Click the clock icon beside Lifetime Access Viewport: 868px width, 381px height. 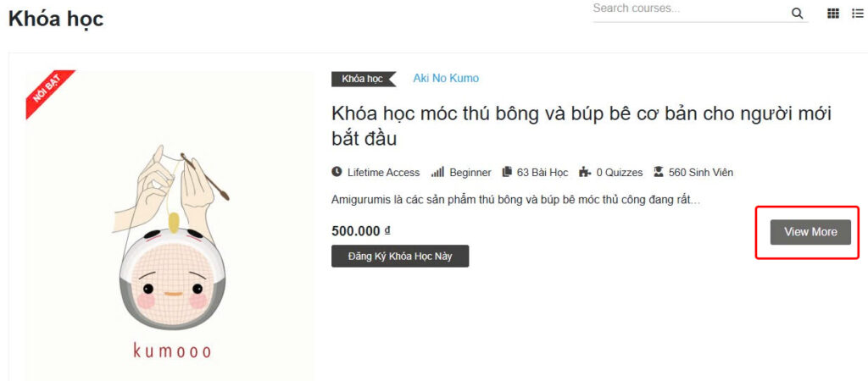coord(337,173)
